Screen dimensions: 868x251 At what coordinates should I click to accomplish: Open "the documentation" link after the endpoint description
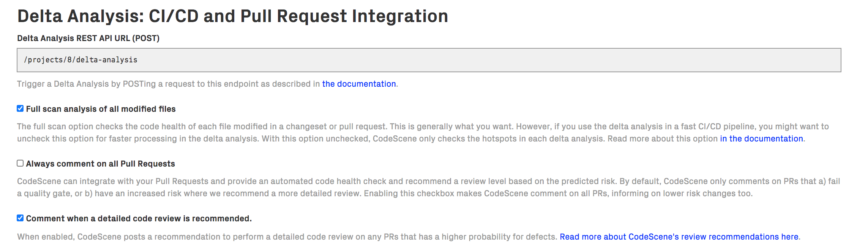click(x=359, y=84)
